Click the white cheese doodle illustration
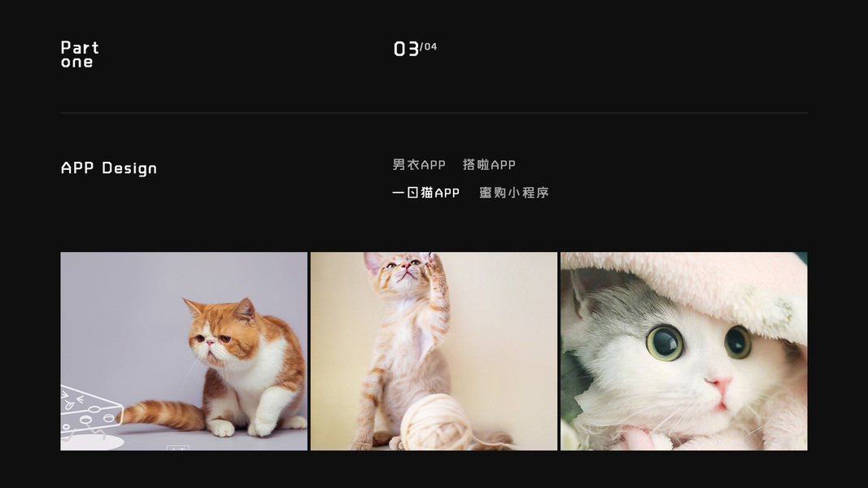Screen dimensions: 868x488 [91, 411]
